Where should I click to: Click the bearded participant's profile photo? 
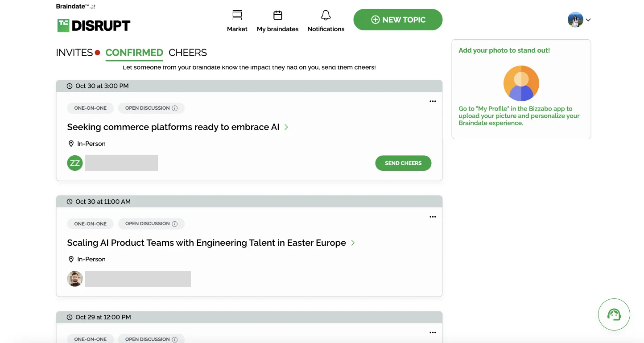coord(75,279)
